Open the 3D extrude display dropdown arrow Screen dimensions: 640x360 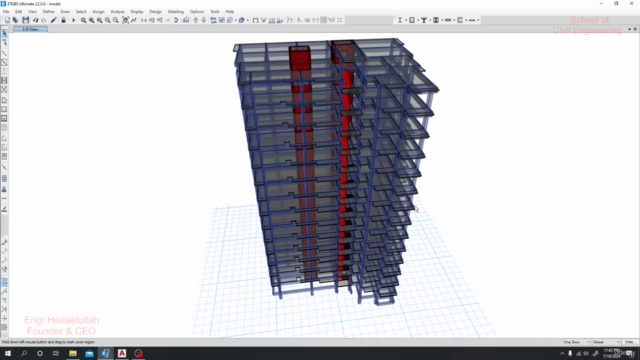pos(248,20)
